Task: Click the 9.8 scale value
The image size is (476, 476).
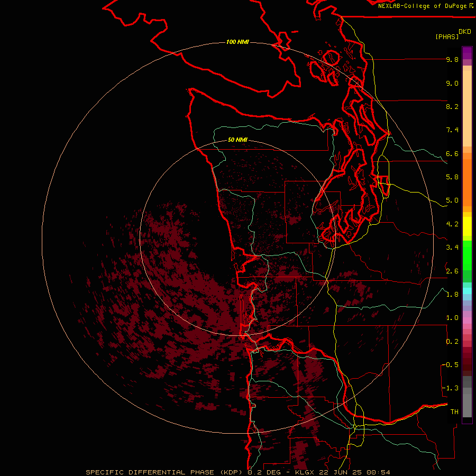Action: [x=452, y=59]
